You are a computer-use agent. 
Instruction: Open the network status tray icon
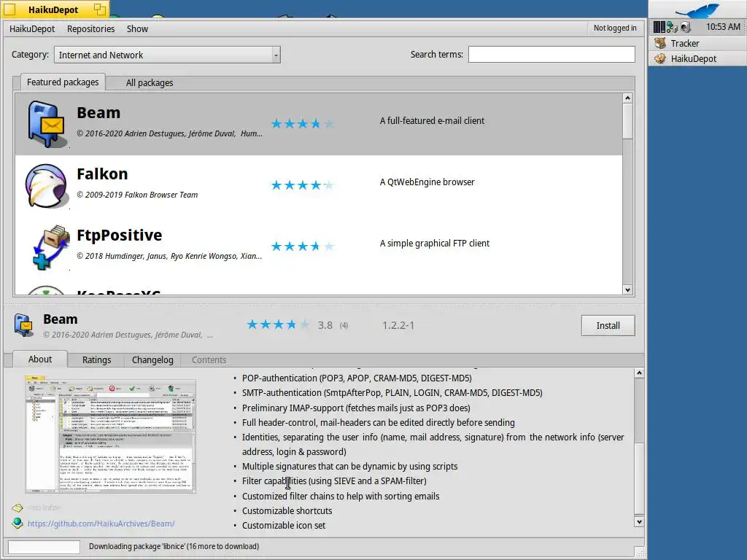pyautogui.click(x=672, y=27)
